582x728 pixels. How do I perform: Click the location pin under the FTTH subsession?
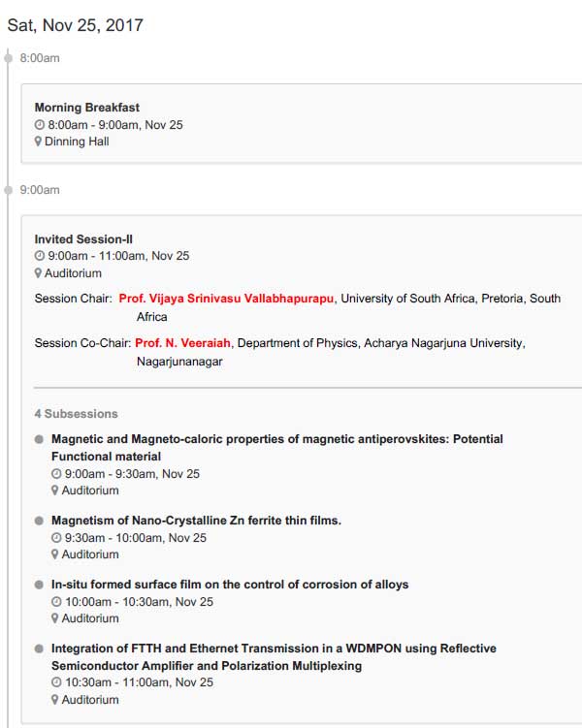(x=55, y=700)
